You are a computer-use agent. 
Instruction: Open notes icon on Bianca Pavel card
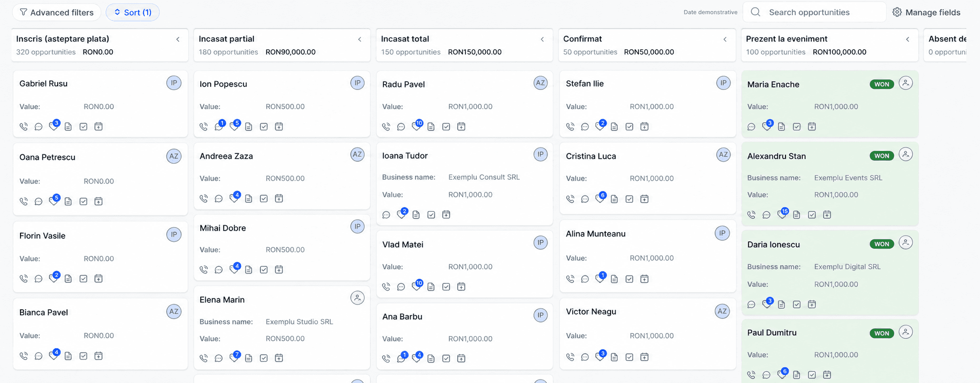68,356
